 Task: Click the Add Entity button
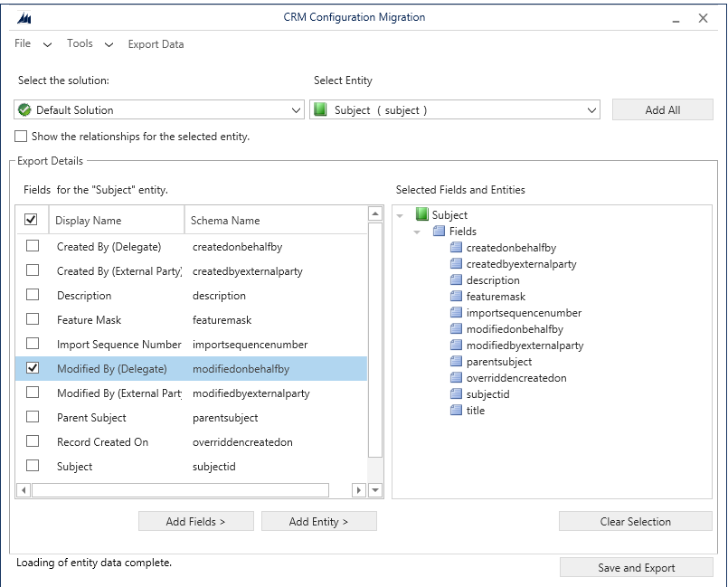pos(319,522)
